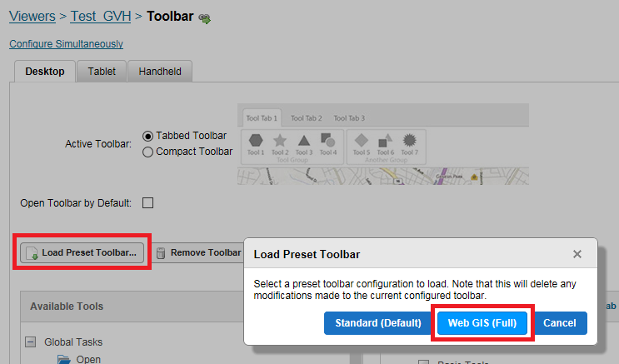Switch to the Tablet tab
Viewport: 619px width, 364px height.
click(x=102, y=72)
